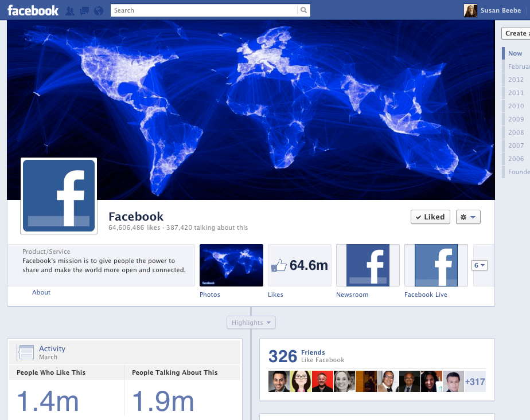Open the Photos label link
The image size is (530, 420).
[x=209, y=295]
